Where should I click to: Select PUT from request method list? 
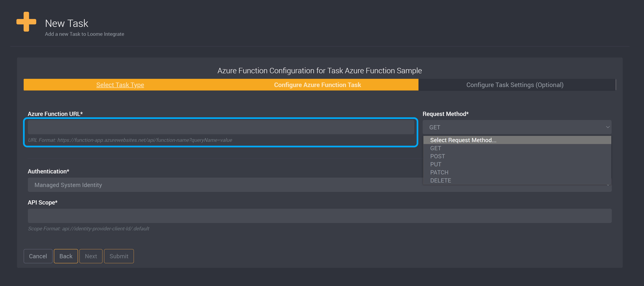(x=517, y=164)
